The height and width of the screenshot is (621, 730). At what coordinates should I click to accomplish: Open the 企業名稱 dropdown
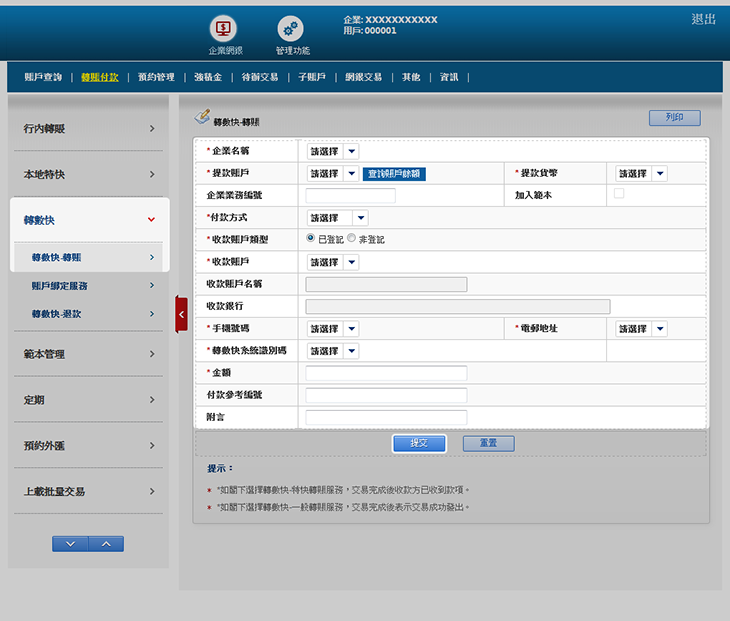pyautogui.click(x=333, y=151)
